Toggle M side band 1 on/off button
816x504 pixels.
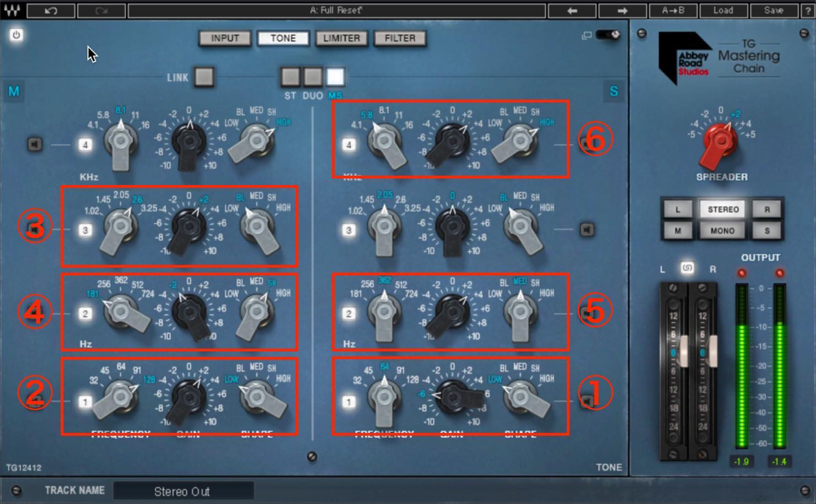pyautogui.click(x=85, y=402)
